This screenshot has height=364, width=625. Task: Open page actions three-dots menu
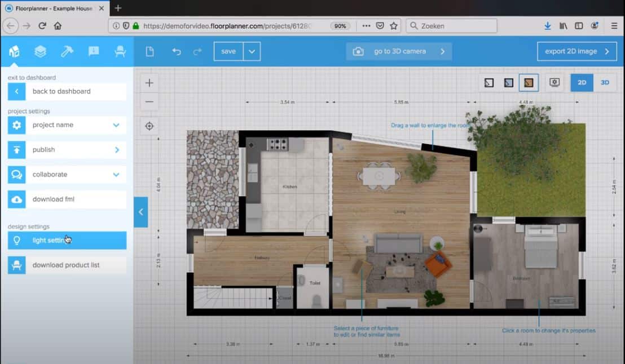tap(366, 26)
